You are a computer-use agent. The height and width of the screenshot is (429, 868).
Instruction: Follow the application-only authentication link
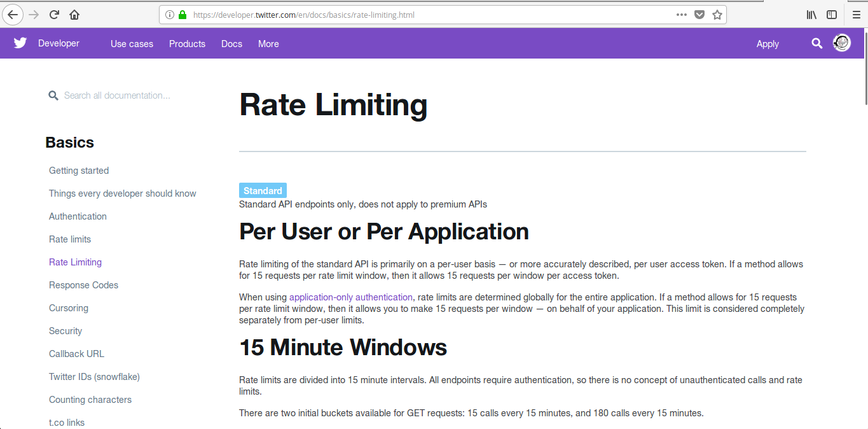click(350, 297)
